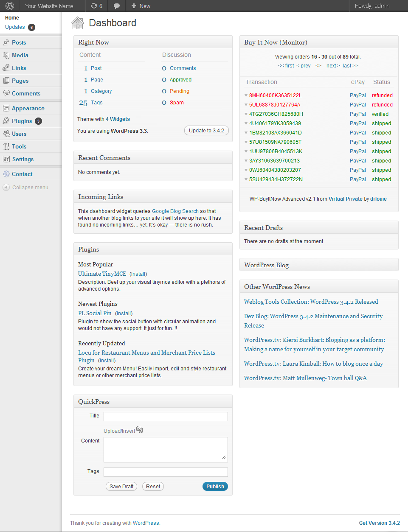
Task: Go to first page of orders
Action: tap(286, 66)
